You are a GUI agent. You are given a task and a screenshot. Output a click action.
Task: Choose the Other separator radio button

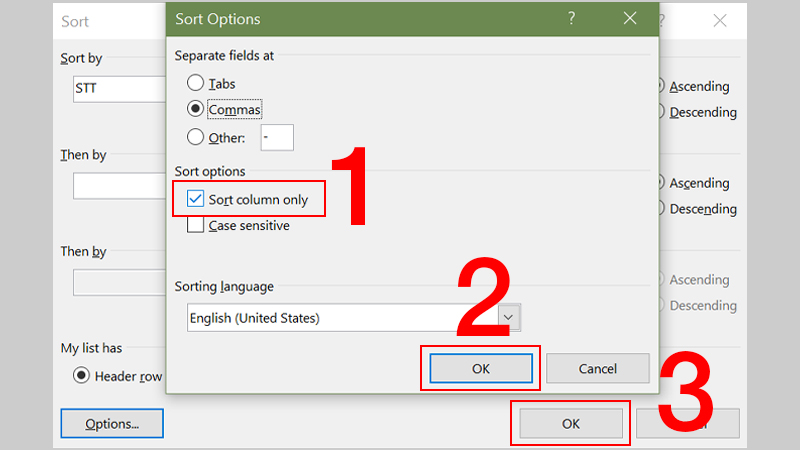coord(195,137)
